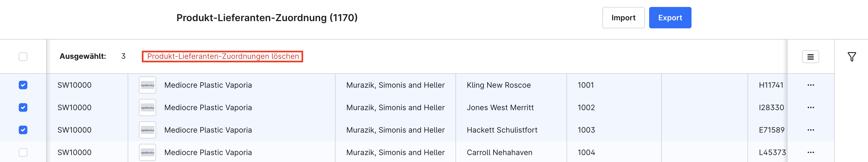The width and height of the screenshot is (868, 162).
Task: Click product thumbnail in Kling New Roscoe row
Action: tap(148, 85)
